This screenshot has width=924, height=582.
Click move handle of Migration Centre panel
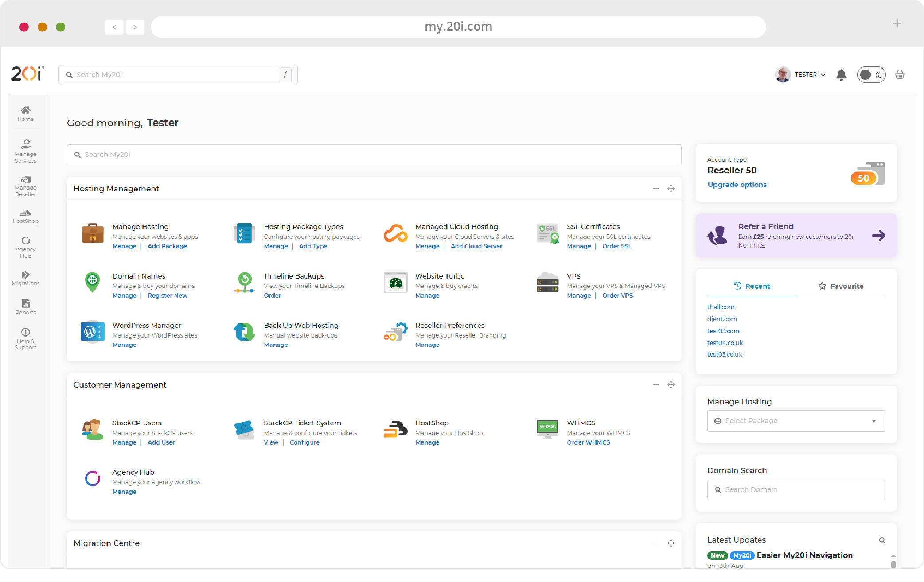[671, 543]
